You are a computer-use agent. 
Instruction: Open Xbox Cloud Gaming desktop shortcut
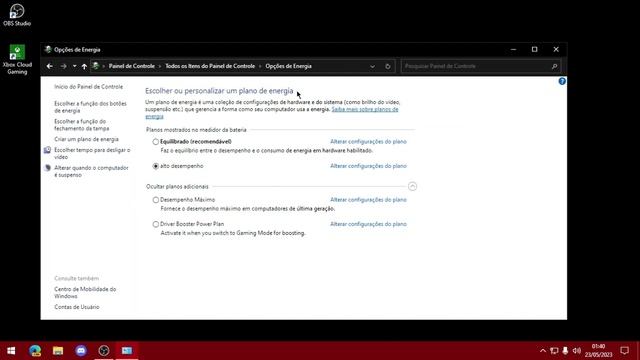click(17, 60)
